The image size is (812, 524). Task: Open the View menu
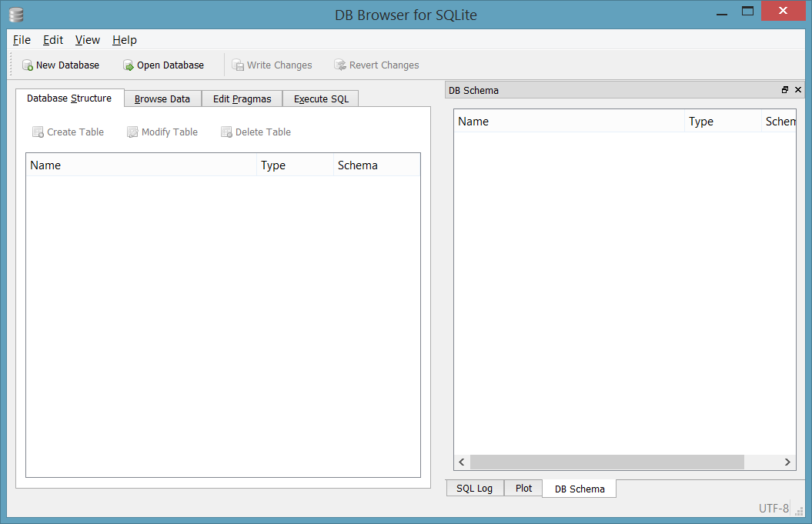coord(87,40)
